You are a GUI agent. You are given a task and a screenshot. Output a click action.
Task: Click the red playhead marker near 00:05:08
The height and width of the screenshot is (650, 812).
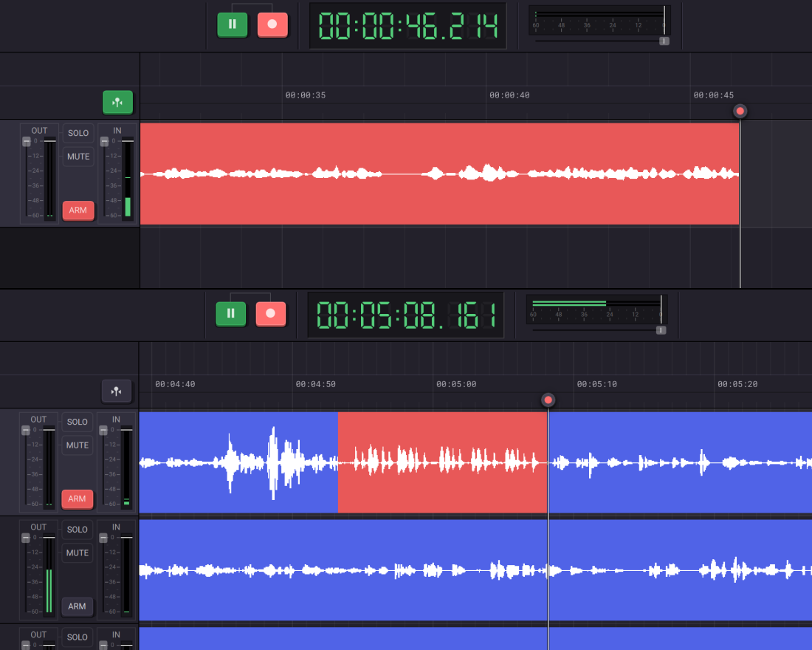[548, 400]
